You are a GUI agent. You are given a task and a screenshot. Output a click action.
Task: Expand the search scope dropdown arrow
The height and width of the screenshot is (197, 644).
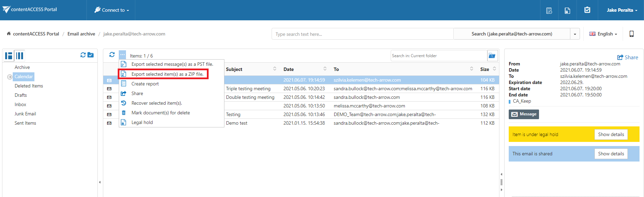coord(575,34)
